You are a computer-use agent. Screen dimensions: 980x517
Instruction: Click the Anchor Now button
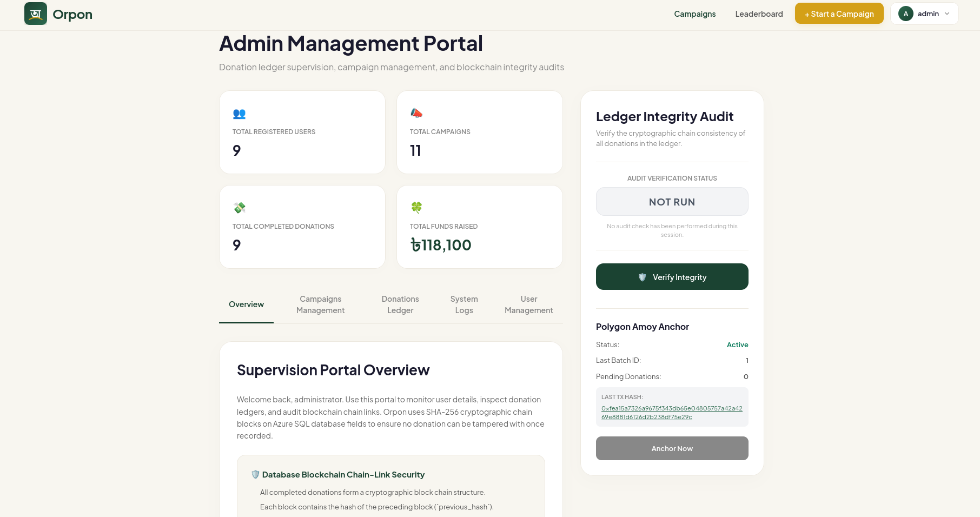pos(672,448)
